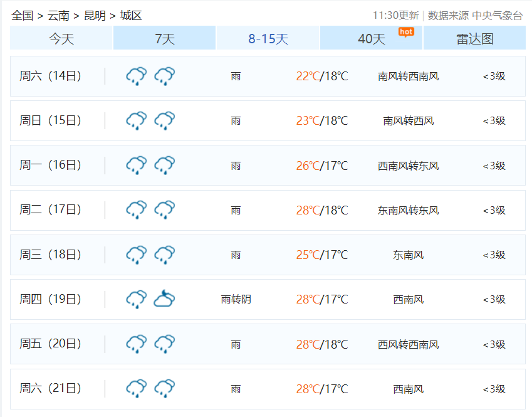Click Saturday (14日) rain weather icon
The width and height of the screenshot is (532, 417).
click(x=137, y=76)
